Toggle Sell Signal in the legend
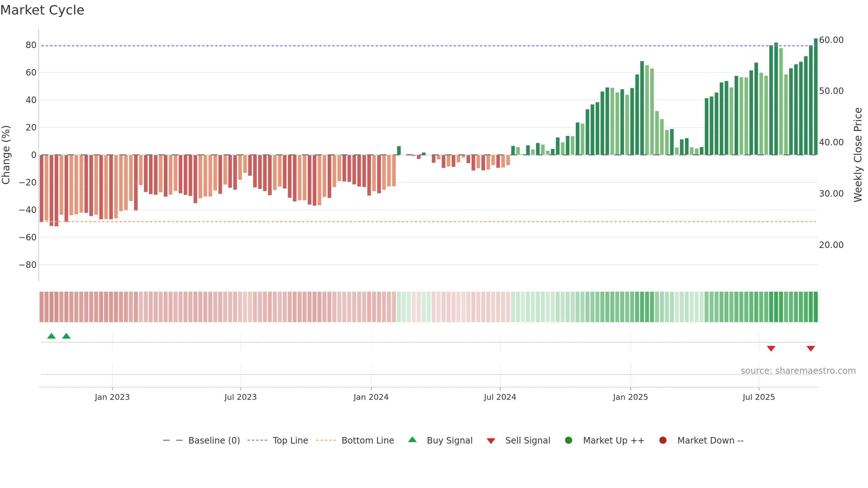Viewport: 868px width, 488px height. pyautogui.click(x=518, y=440)
